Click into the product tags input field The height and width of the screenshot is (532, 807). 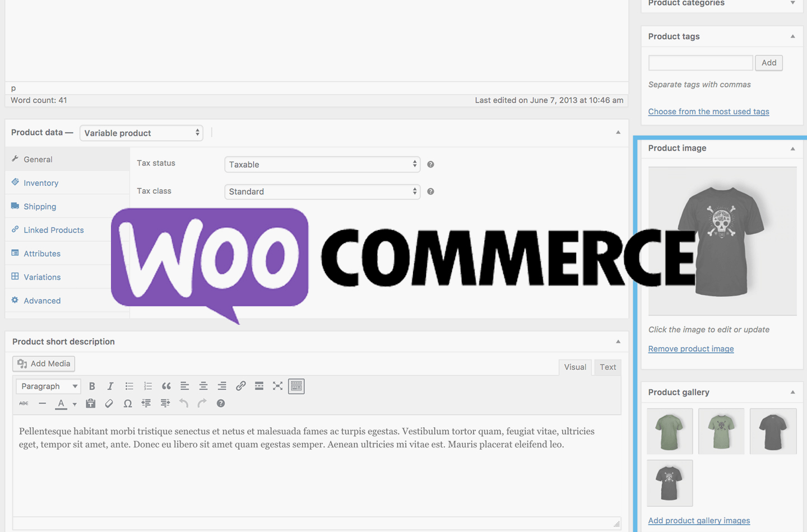click(x=701, y=63)
